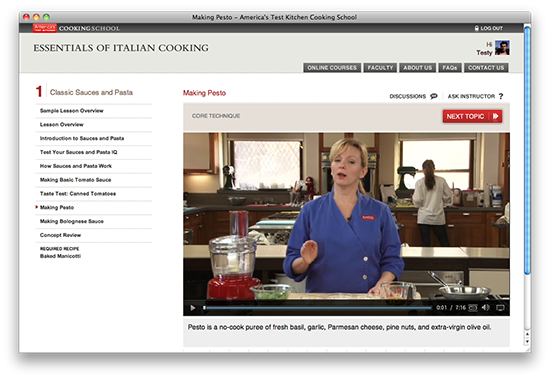The image size is (550, 379).
Task: Click the scrollbar down arrow
Action: (526, 341)
